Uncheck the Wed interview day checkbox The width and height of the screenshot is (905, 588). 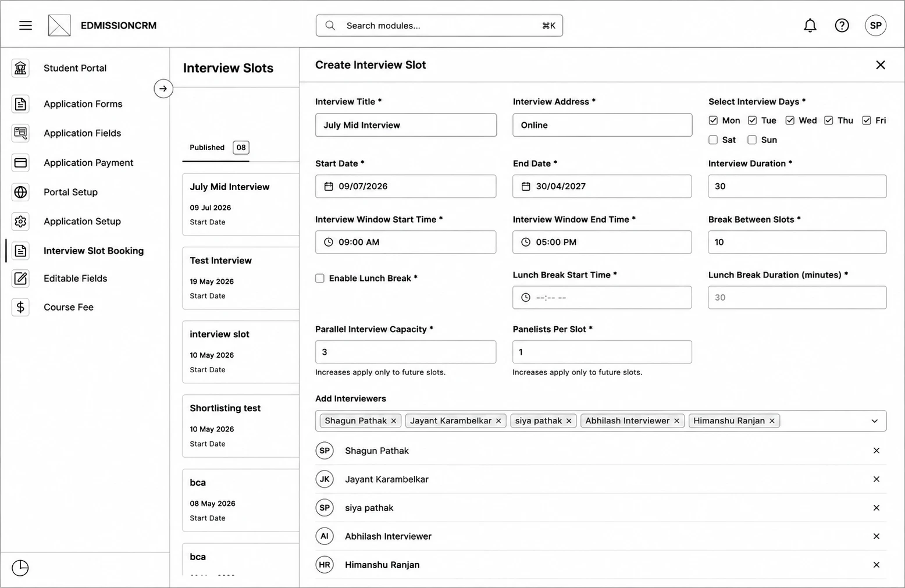790,120
